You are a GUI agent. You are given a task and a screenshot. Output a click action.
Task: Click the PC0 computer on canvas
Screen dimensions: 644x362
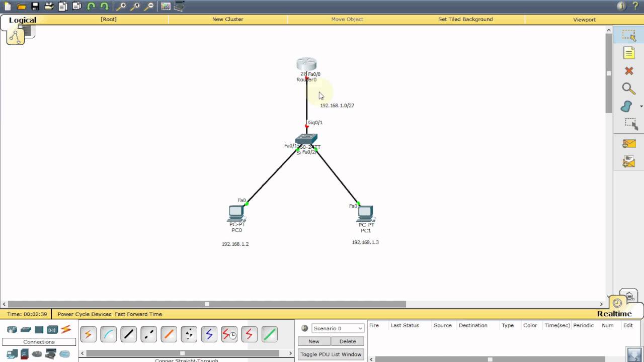point(236,214)
